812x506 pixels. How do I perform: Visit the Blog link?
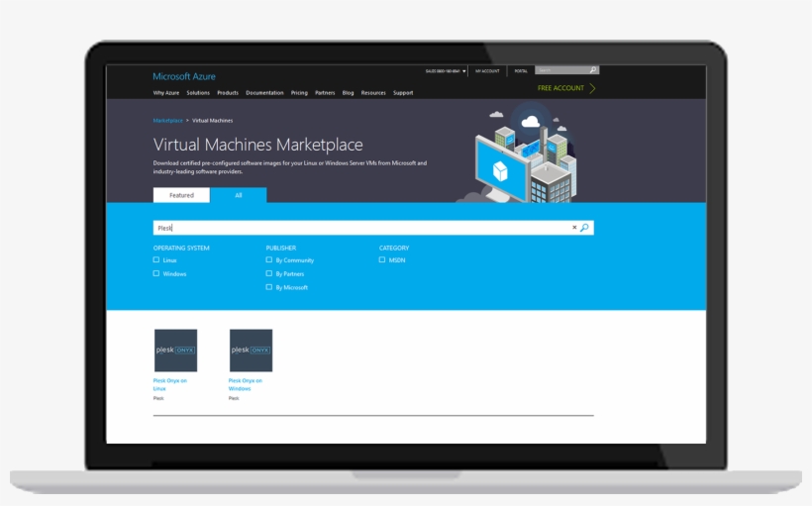click(x=348, y=93)
